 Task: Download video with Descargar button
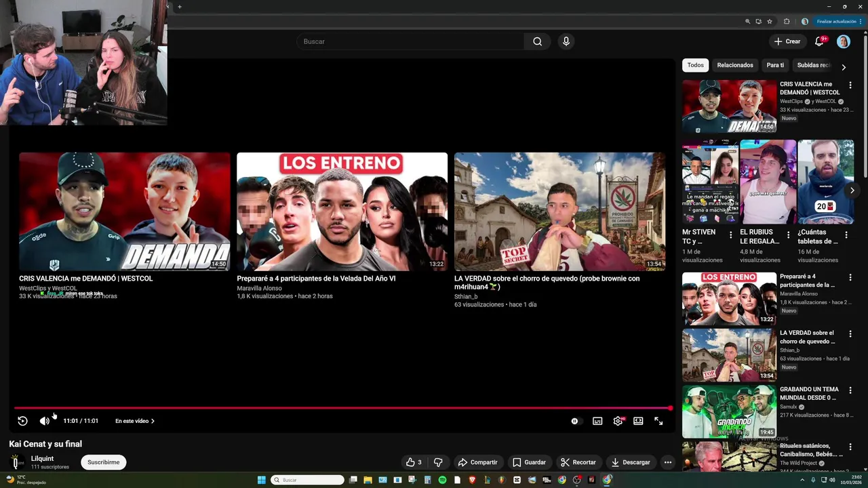click(630, 462)
